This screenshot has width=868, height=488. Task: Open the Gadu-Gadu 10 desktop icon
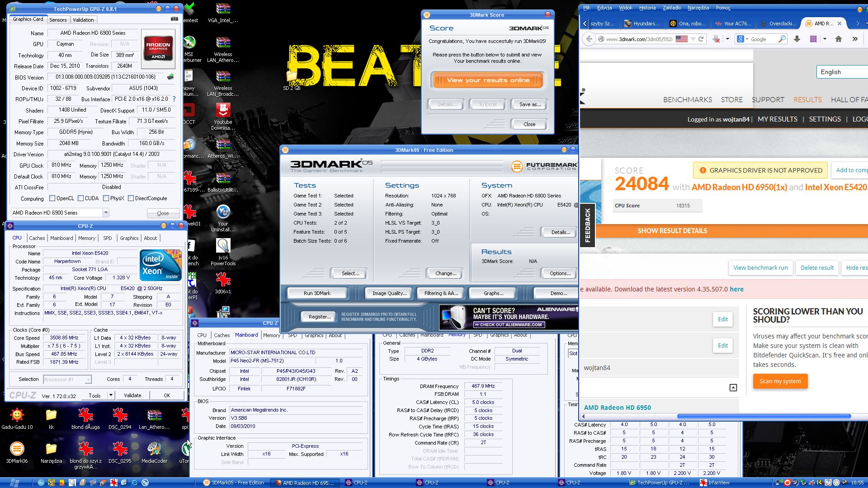pyautogui.click(x=17, y=419)
